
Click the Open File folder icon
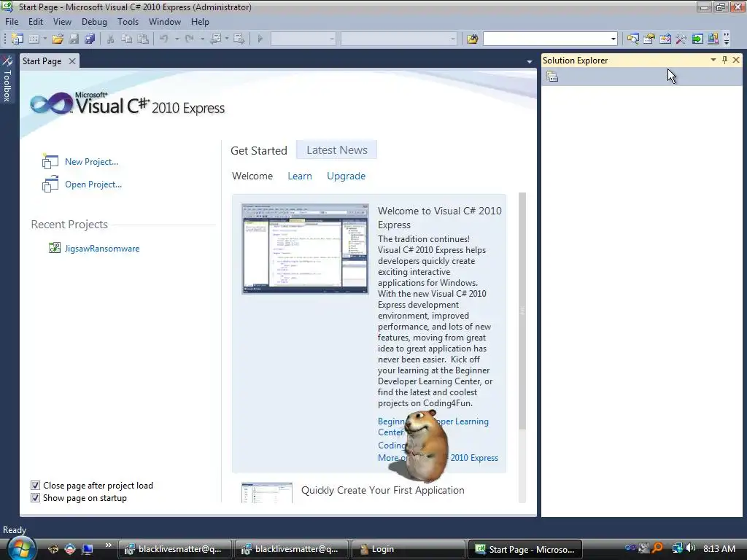point(58,39)
